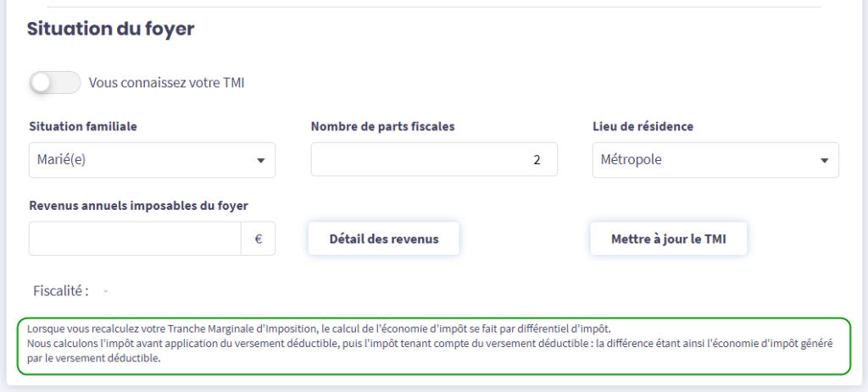This screenshot has width=868, height=392.
Task: Click the "Fiscalité :" label
Action: (61, 290)
